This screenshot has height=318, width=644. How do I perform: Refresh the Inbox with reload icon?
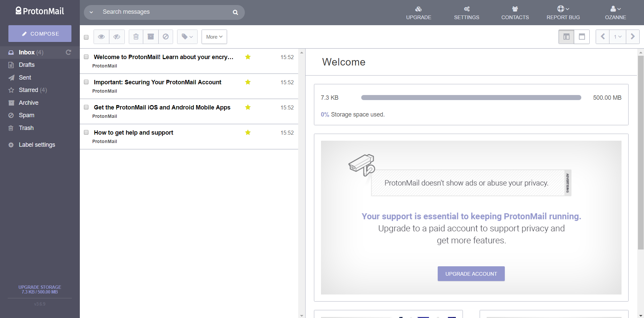pos(68,52)
